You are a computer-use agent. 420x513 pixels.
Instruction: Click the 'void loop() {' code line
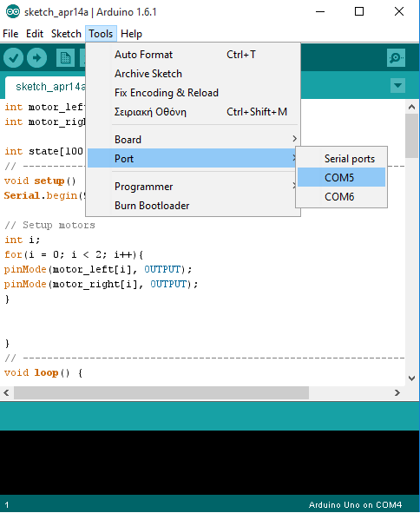pyautogui.click(x=43, y=372)
